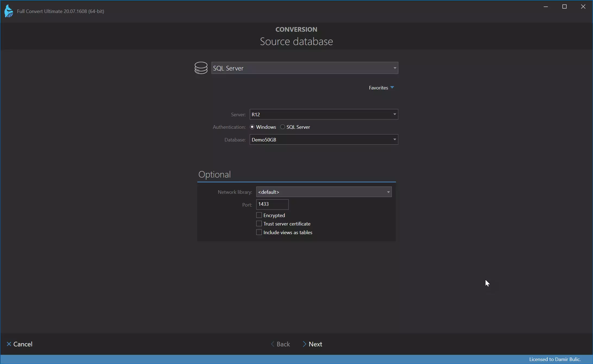Toggle Include views as tables checkbox
The image size is (593, 364).
[258, 232]
